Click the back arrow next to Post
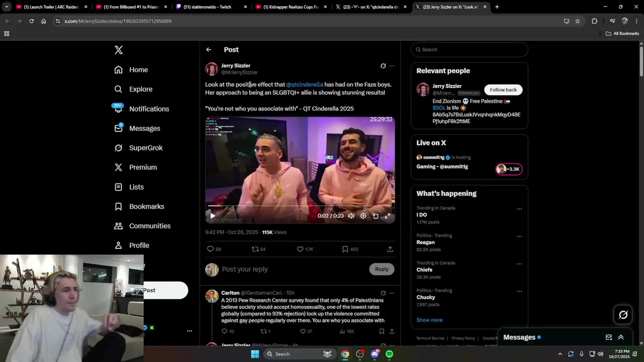Image resolution: width=644 pixels, height=362 pixels. click(x=209, y=50)
